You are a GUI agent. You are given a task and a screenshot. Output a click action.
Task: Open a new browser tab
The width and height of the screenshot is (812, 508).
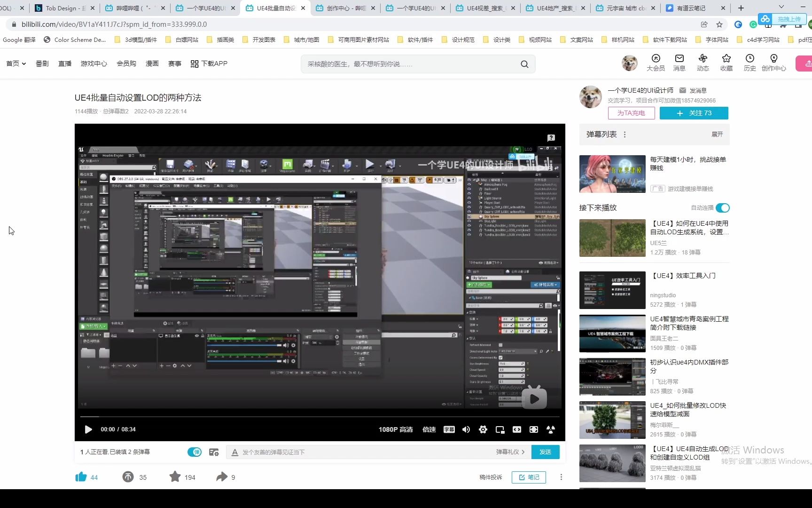(x=741, y=8)
